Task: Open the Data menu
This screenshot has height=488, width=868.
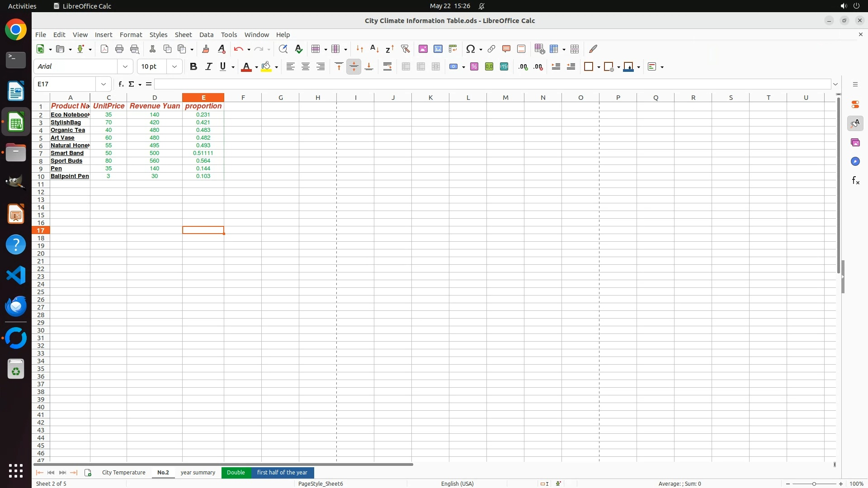Action: (206, 35)
